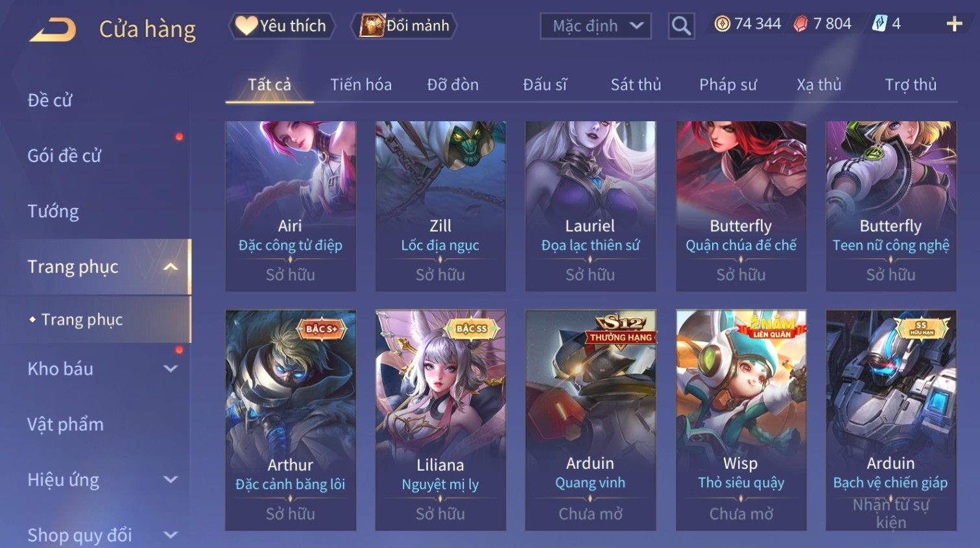Switch to the Sát thủ tab

(x=636, y=85)
